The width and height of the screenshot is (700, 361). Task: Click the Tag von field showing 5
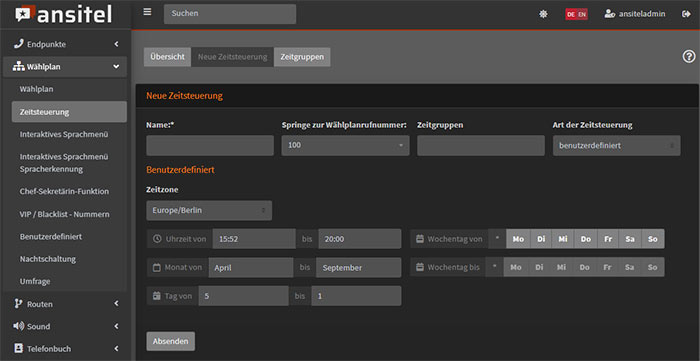(x=243, y=295)
